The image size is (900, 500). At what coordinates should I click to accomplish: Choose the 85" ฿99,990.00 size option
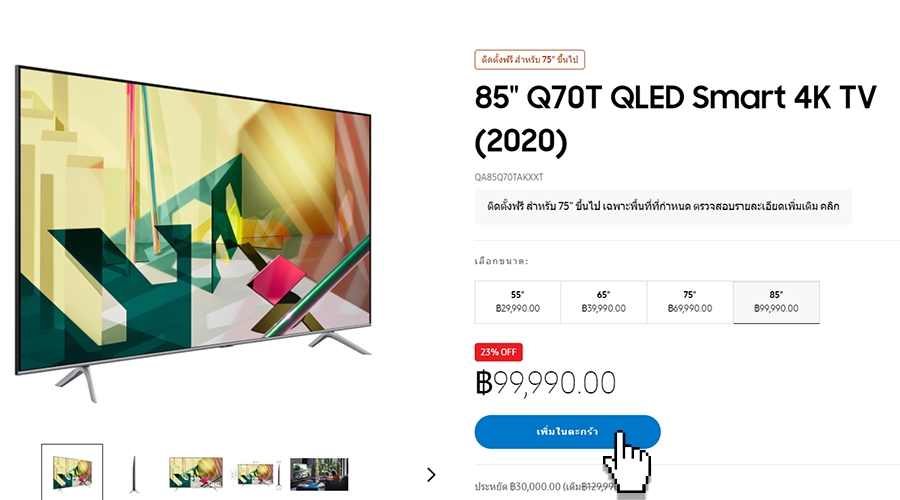776,302
